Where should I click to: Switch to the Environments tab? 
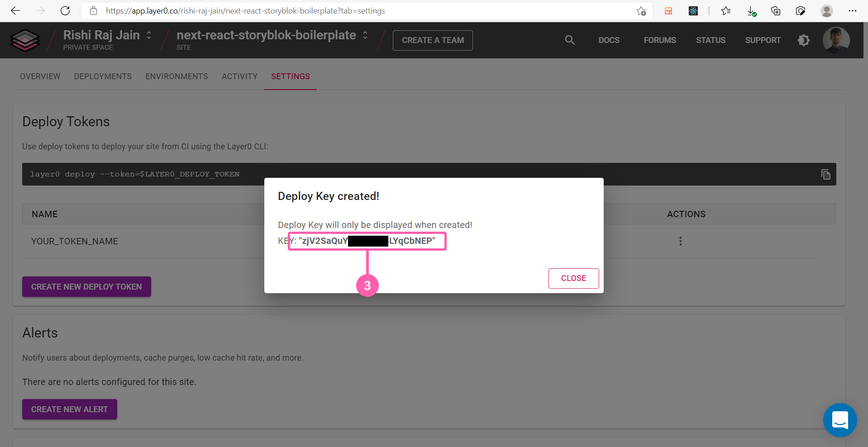(176, 76)
